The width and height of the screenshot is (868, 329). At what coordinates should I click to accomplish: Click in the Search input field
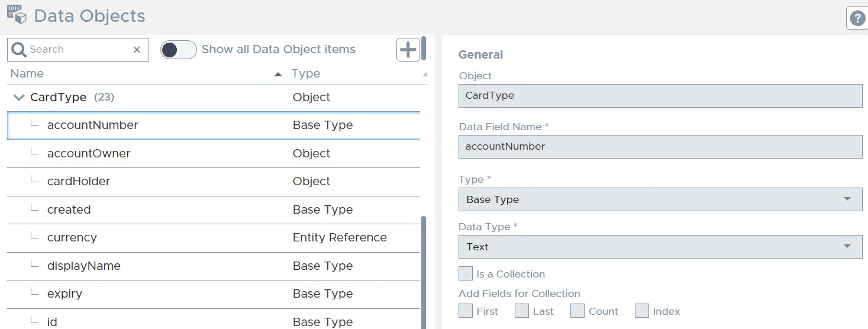tap(78, 50)
